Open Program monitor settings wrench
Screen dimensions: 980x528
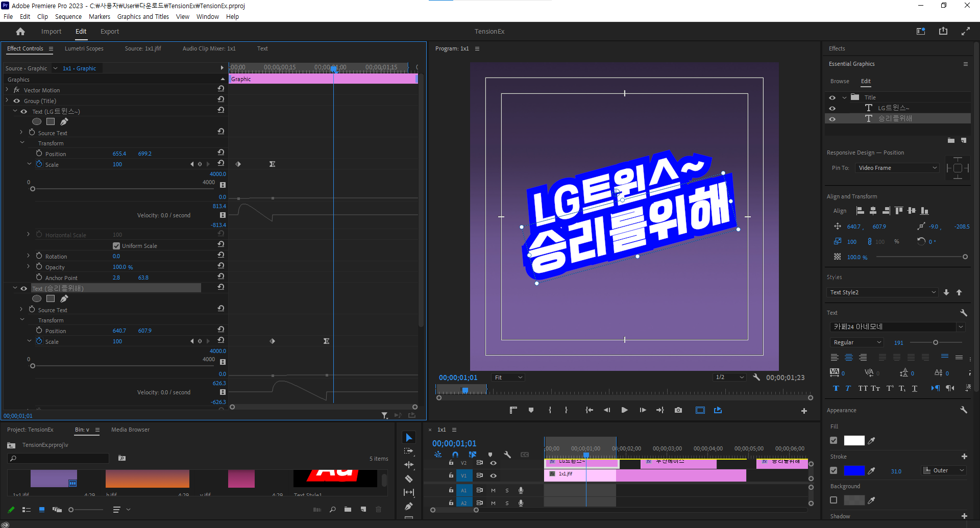pos(756,378)
